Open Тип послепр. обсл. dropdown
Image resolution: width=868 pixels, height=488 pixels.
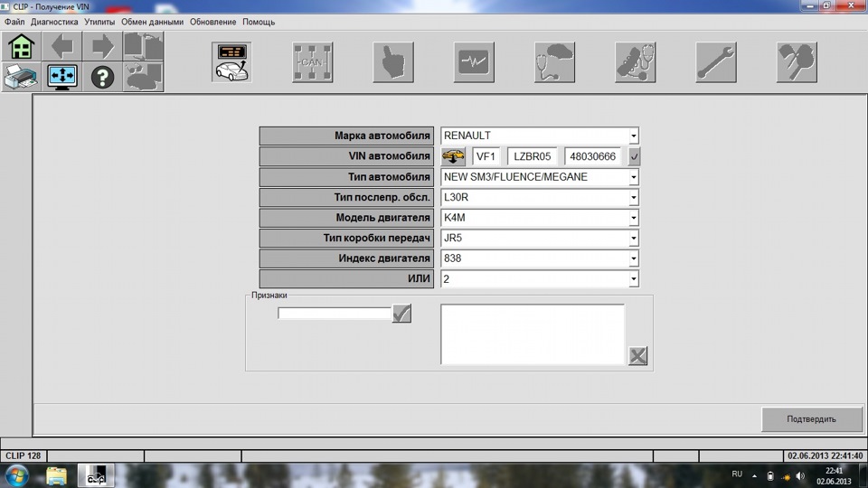coord(634,198)
